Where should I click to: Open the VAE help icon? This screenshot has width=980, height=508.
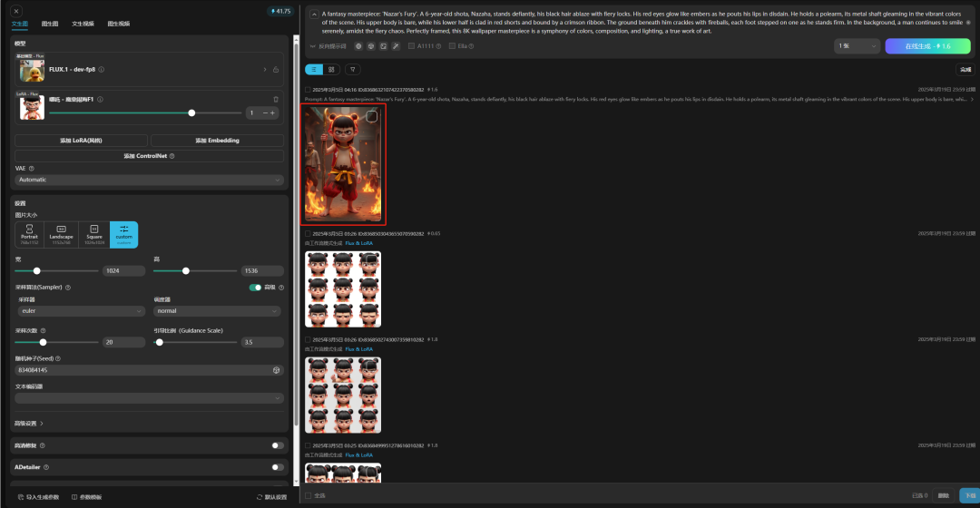pos(31,169)
